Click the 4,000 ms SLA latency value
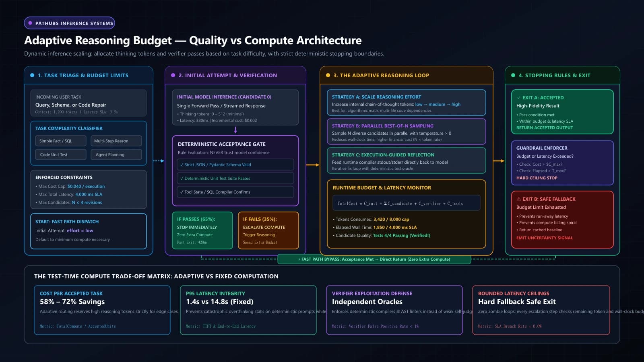The height and width of the screenshot is (362, 644). tap(89, 195)
